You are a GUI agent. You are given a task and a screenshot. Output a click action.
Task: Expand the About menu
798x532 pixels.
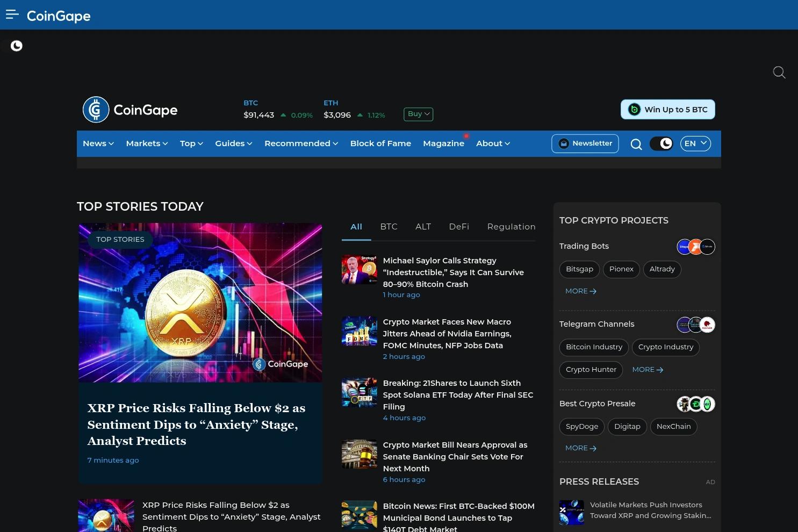[x=493, y=143]
